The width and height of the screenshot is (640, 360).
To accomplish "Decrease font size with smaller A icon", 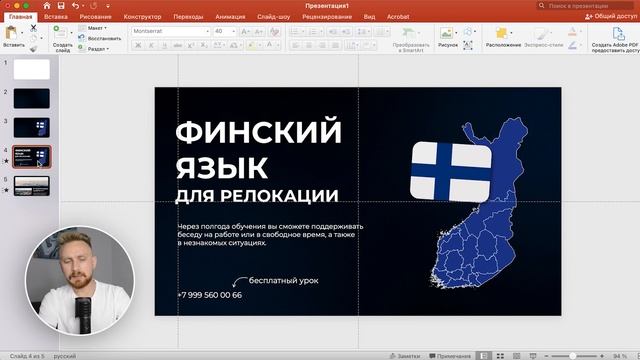I will (259, 31).
